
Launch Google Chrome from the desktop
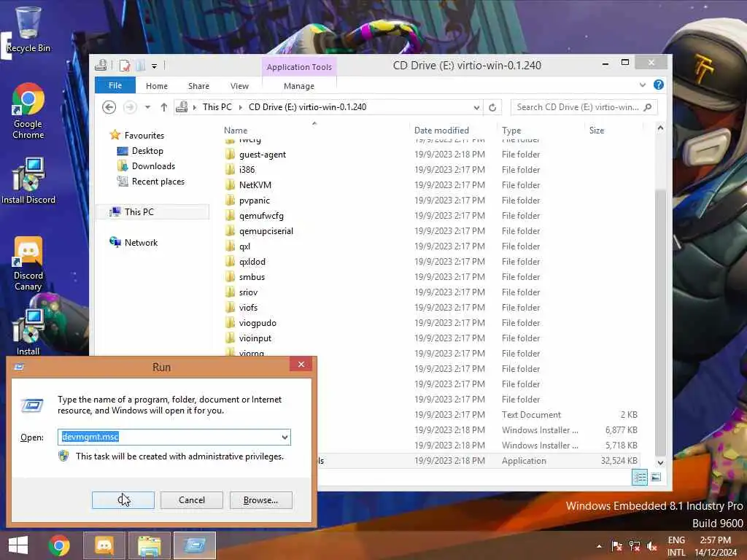[x=28, y=112]
